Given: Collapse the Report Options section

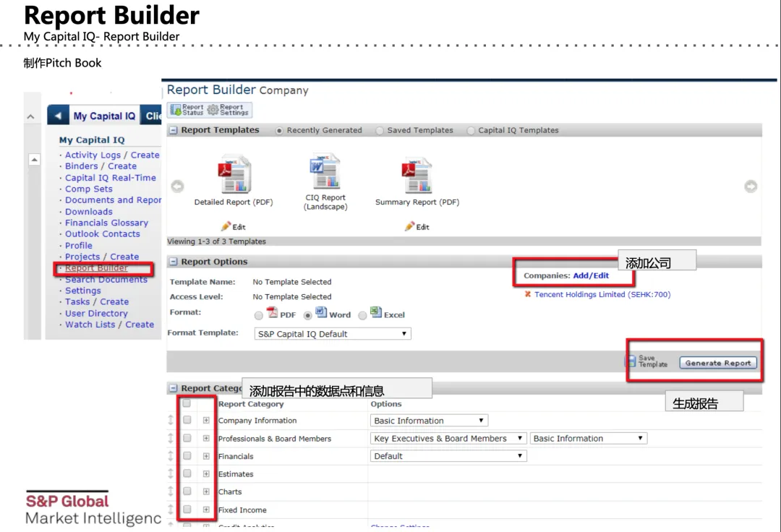Looking at the screenshot, I should (174, 262).
